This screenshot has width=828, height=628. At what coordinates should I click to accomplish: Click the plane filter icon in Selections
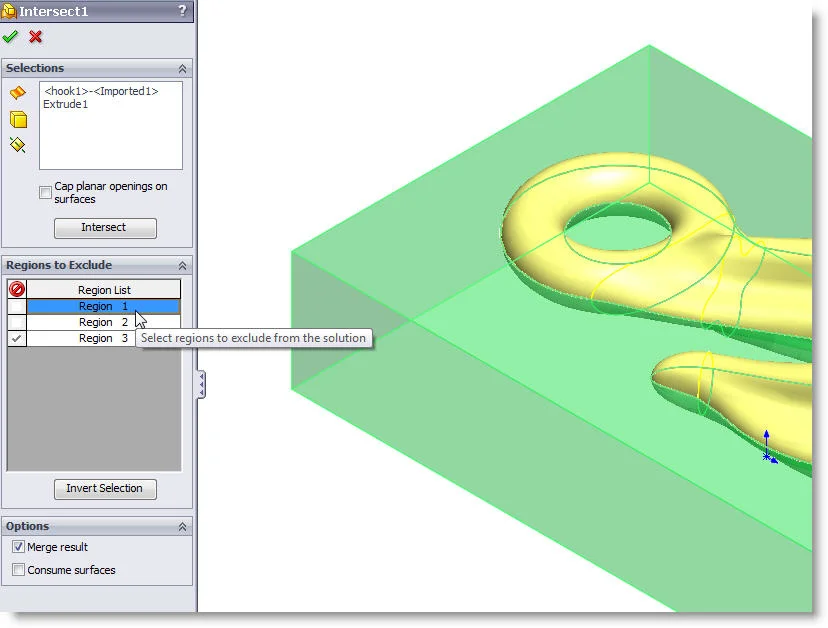pos(17,146)
